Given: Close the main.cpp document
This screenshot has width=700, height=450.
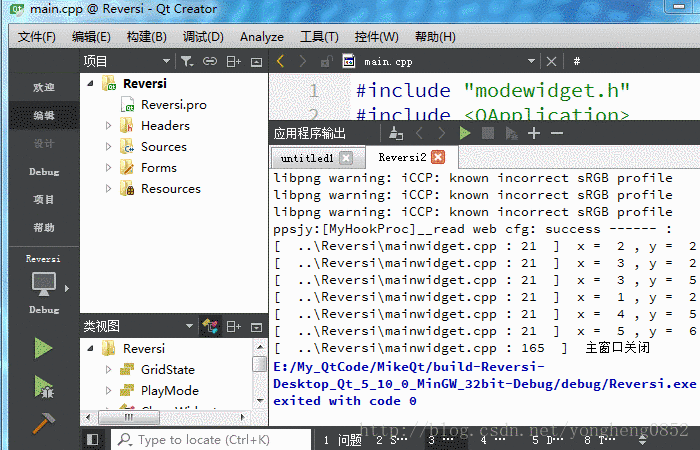Looking at the screenshot, I should [x=551, y=61].
